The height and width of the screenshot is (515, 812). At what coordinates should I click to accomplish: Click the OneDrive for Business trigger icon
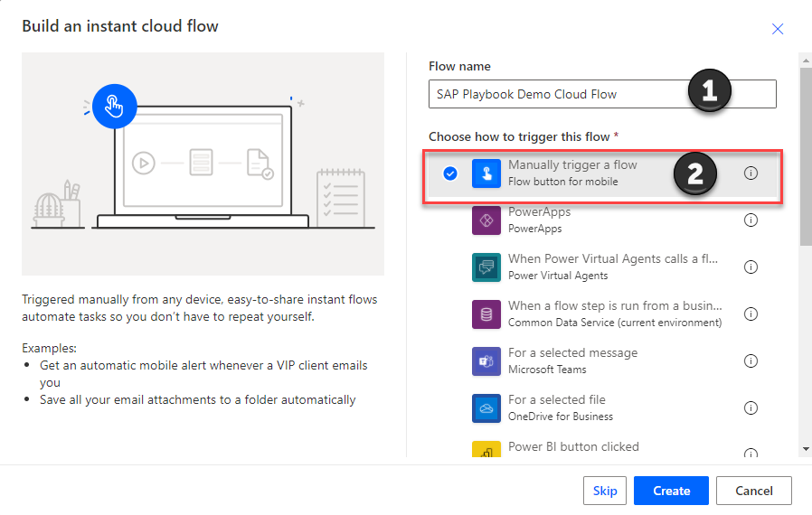pyautogui.click(x=486, y=408)
